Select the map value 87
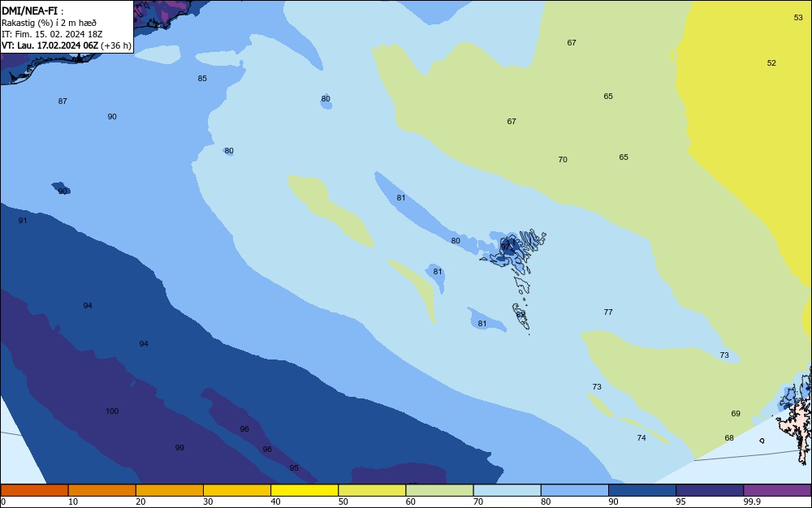Image resolution: width=812 pixels, height=508 pixels. coord(63,101)
